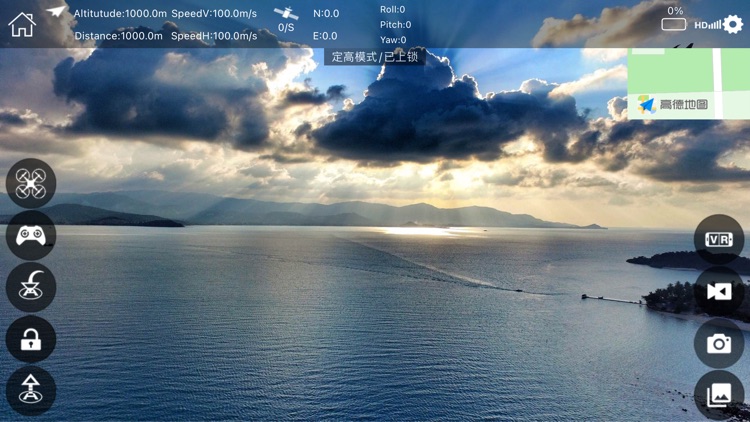The width and height of the screenshot is (750, 422).
Task: Tap the drone takeoff icon
Action: coord(31,390)
